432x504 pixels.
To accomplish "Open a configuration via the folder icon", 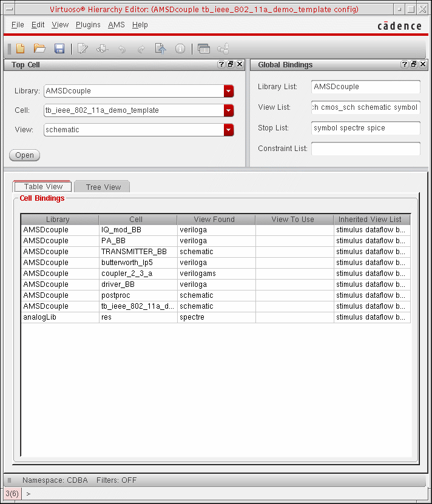I will coord(40,49).
